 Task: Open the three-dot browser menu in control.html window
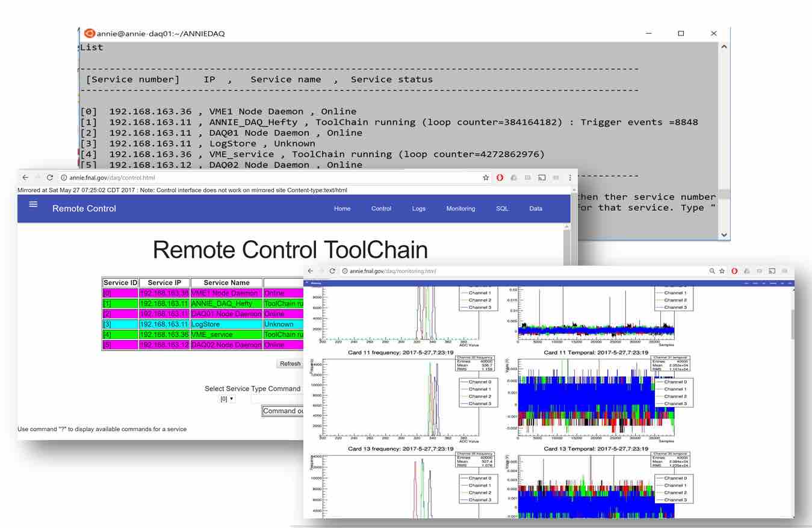tap(570, 178)
